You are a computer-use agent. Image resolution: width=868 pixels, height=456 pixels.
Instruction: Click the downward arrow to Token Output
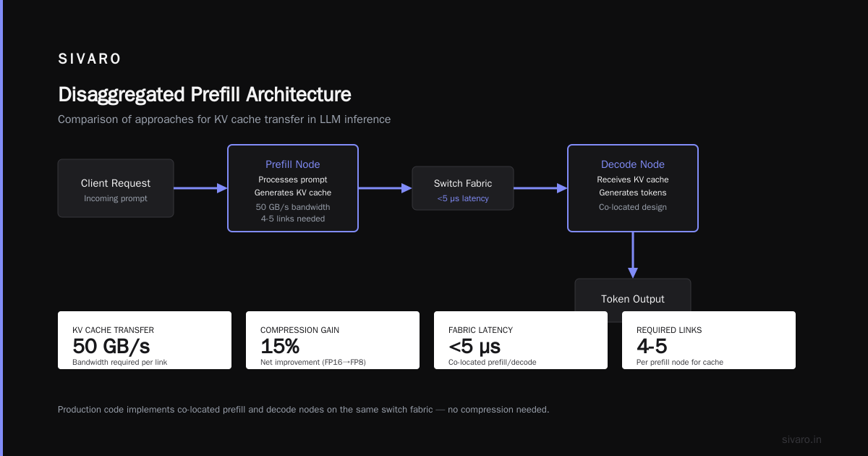click(633, 255)
